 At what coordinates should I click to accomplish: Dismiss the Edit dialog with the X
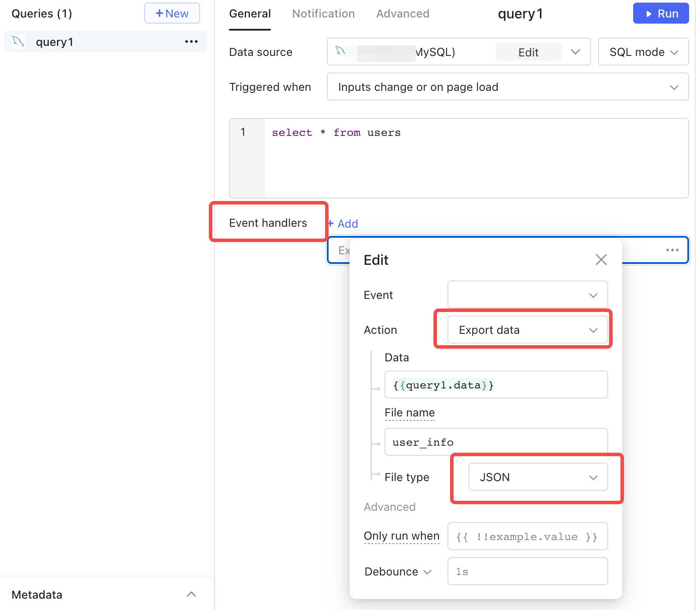pos(601,259)
